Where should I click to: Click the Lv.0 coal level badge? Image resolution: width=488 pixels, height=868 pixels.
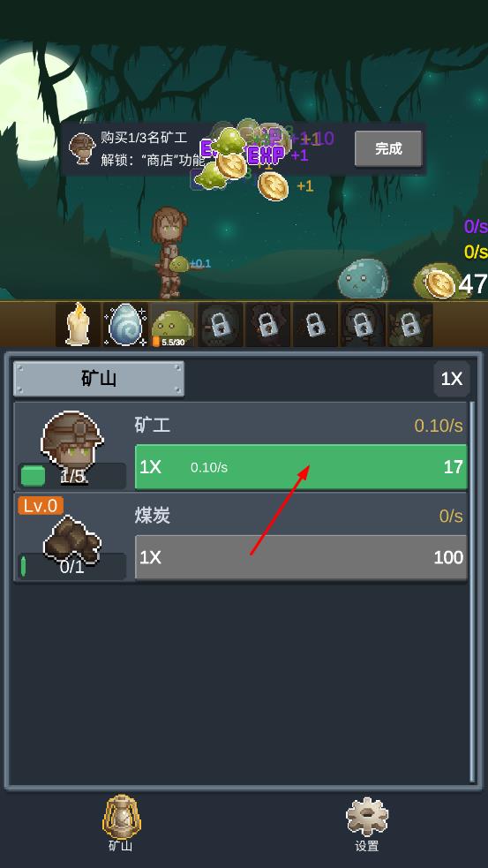[41, 505]
